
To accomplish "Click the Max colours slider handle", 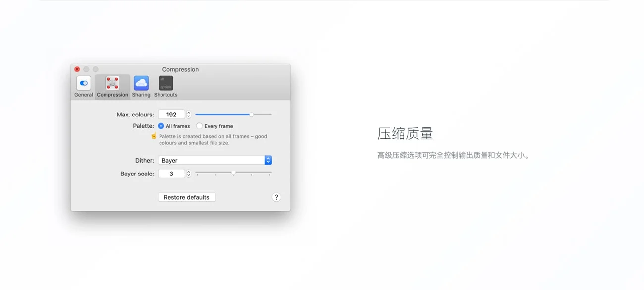I will 251,114.
